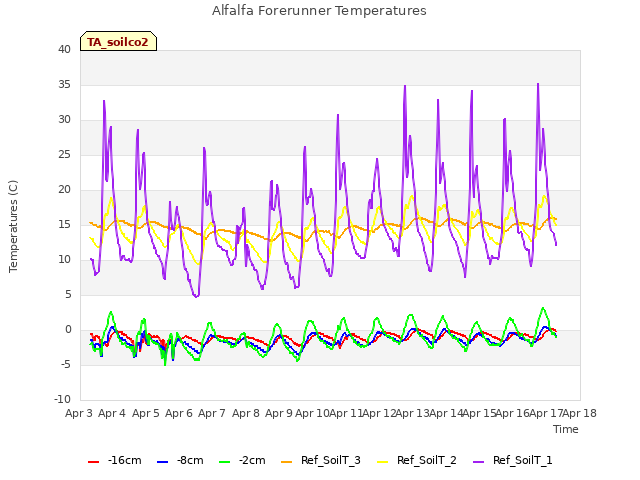Click the Apr 3 x-axis tick label
Image resolution: width=640 pixels, height=480 pixels.
[79, 413]
